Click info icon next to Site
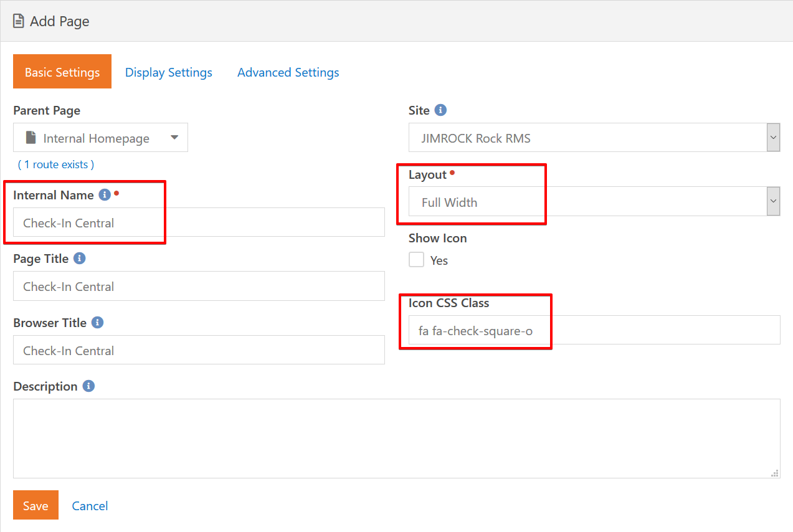This screenshot has height=532, width=793. [x=440, y=110]
